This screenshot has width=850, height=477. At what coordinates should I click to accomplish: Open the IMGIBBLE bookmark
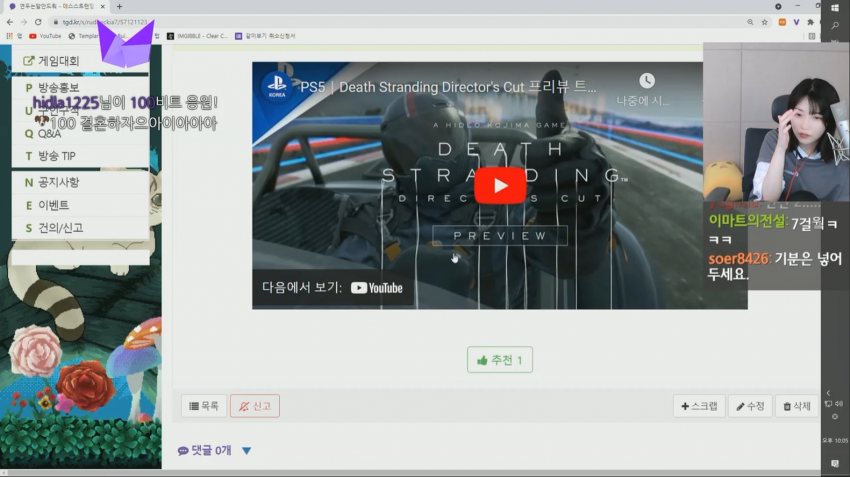(x=197, y=36)
